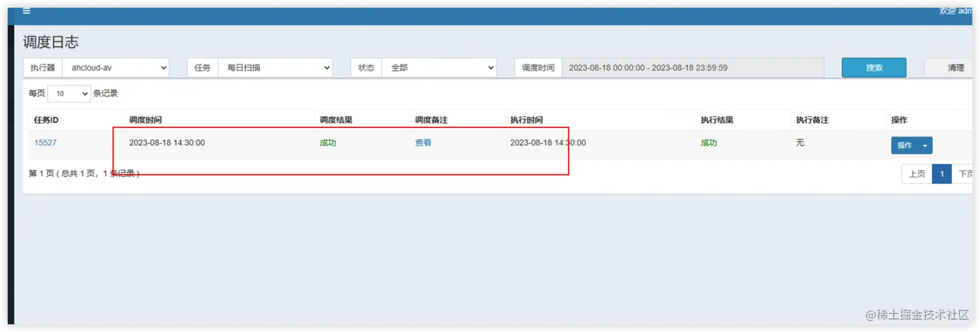Click the blue 搜索 button
The image size is (980, 332).
(x=874, y=67)
